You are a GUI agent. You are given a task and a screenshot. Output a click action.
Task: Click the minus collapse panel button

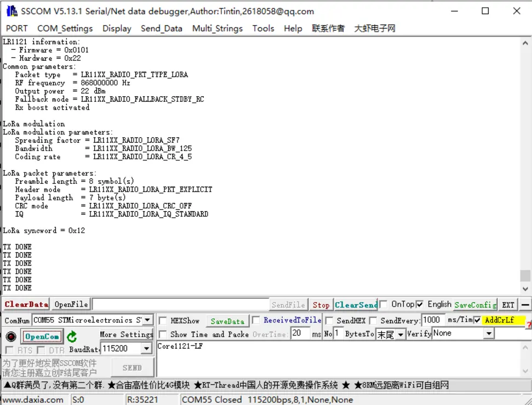[525, 305]
